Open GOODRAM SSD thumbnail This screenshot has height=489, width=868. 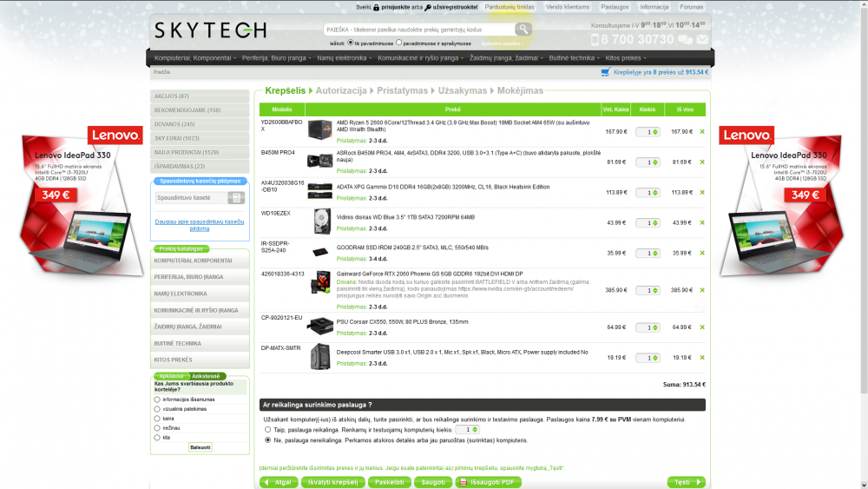click(x=320, y=253)
